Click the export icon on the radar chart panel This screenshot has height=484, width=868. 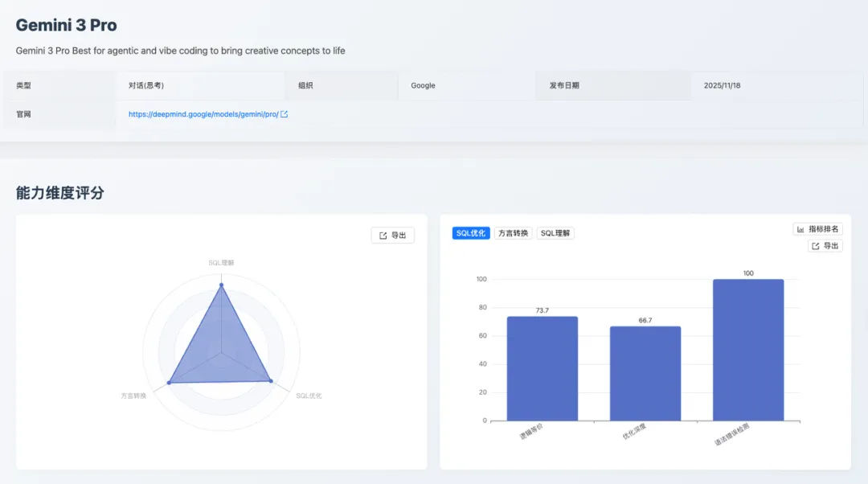(x=383, y=235)
